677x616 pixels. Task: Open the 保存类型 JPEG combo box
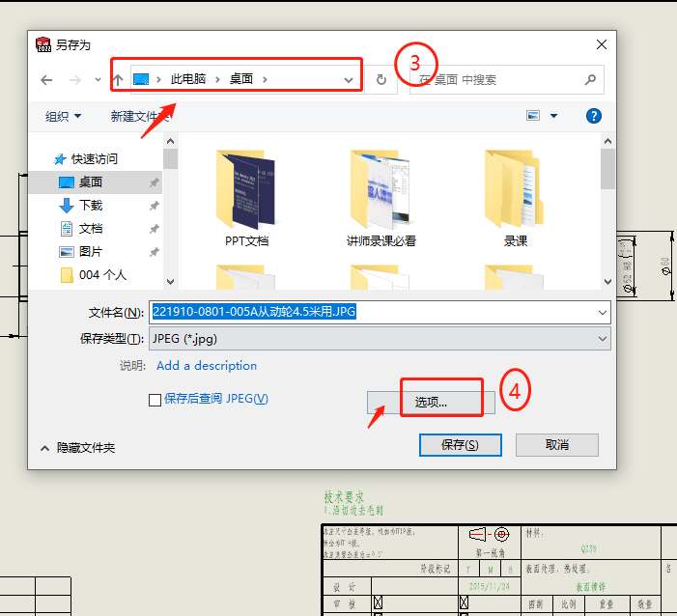[380, 339]
